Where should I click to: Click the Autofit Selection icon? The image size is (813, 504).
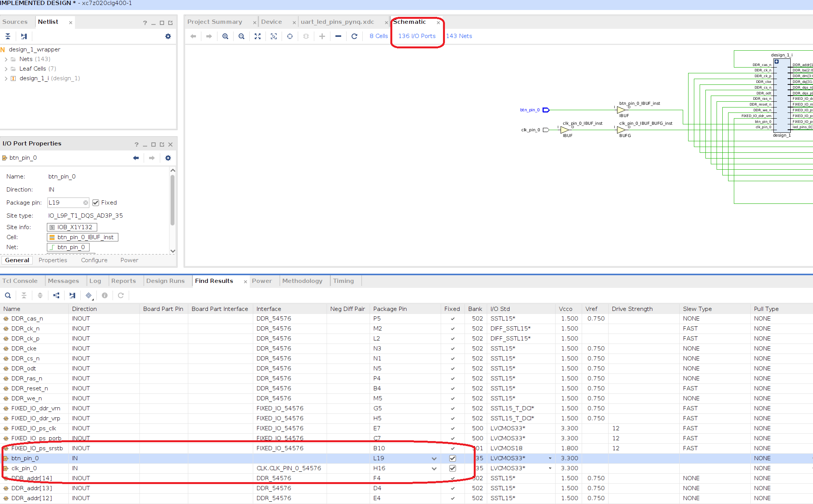pos(290,36)
